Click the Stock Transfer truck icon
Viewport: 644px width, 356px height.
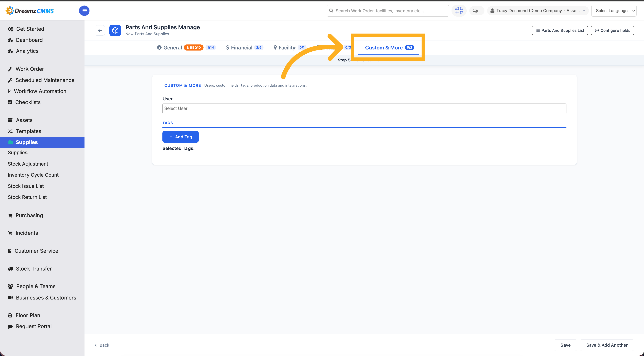click(x=10, y=269)
